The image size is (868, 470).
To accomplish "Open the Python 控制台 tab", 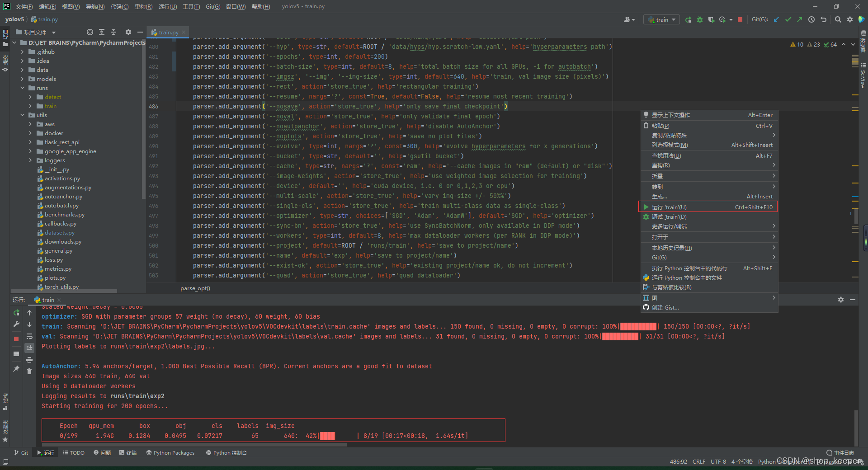I will pos(226,453).
